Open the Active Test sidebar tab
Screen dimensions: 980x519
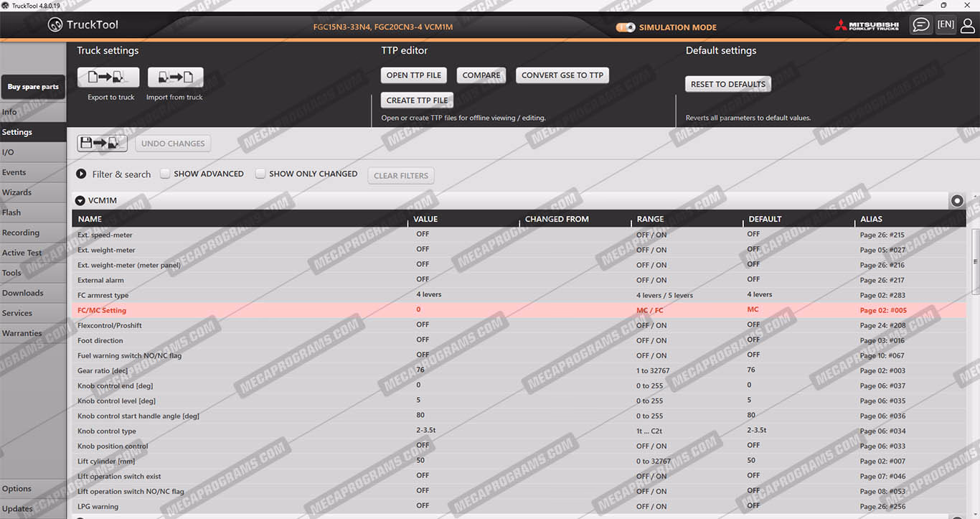point(33,253)
